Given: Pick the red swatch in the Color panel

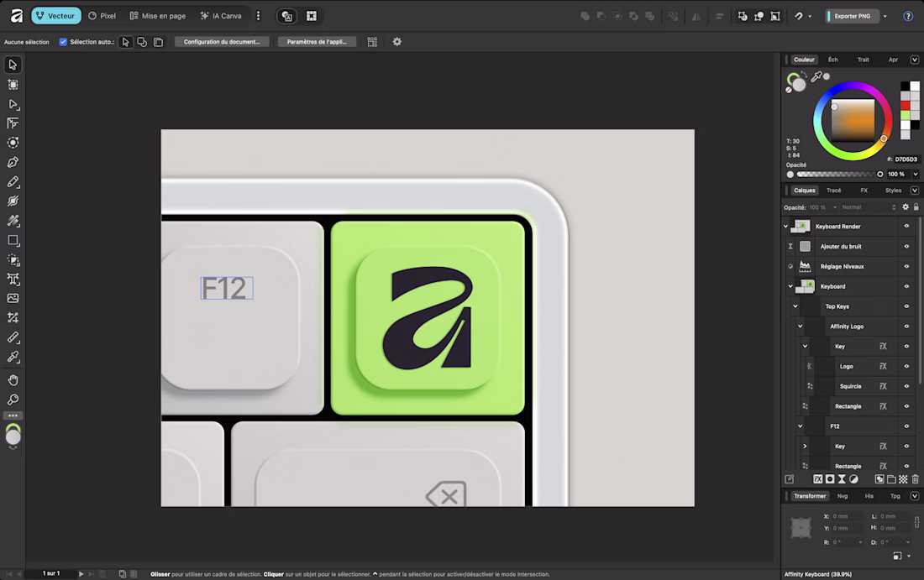Looking at the screenshot, I should coord(906,106).
